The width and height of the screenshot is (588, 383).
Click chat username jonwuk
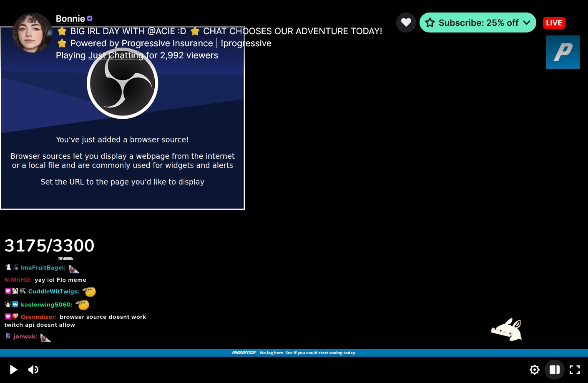coord(25,336)
